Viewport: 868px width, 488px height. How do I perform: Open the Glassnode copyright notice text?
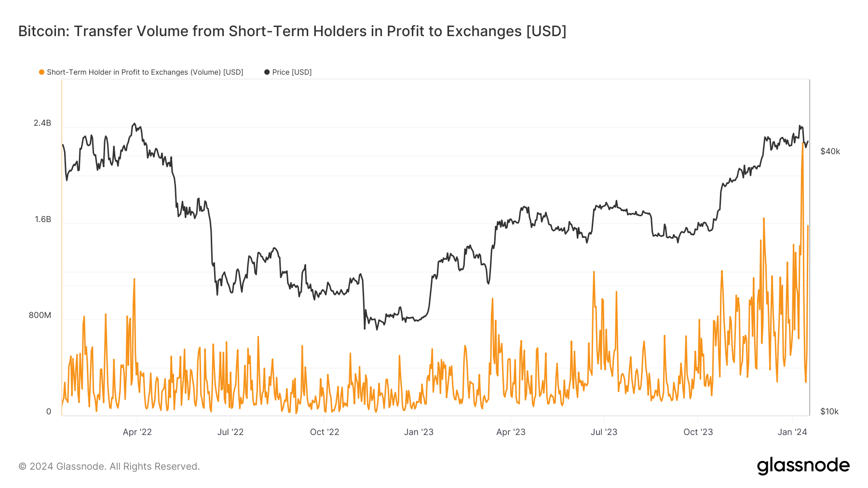click(x=109, y=466)
